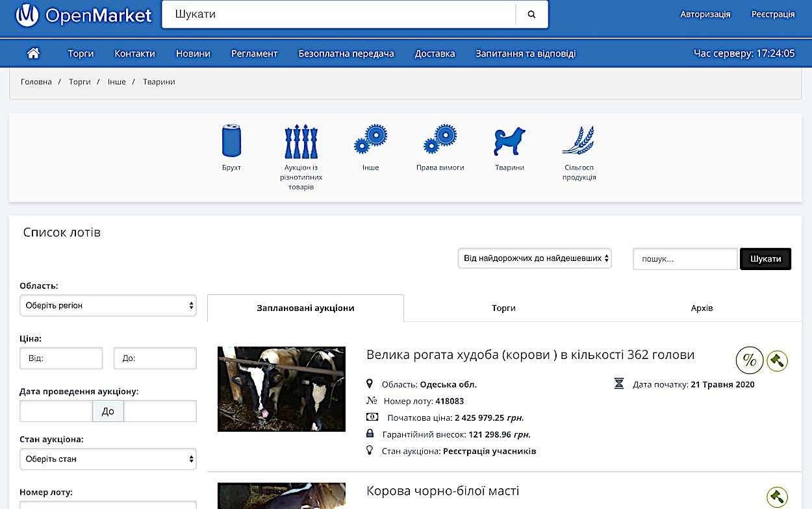Open the sort order dropdown
Image resolution: width=812 pixels, height=509 pixels.
[535, 258]
